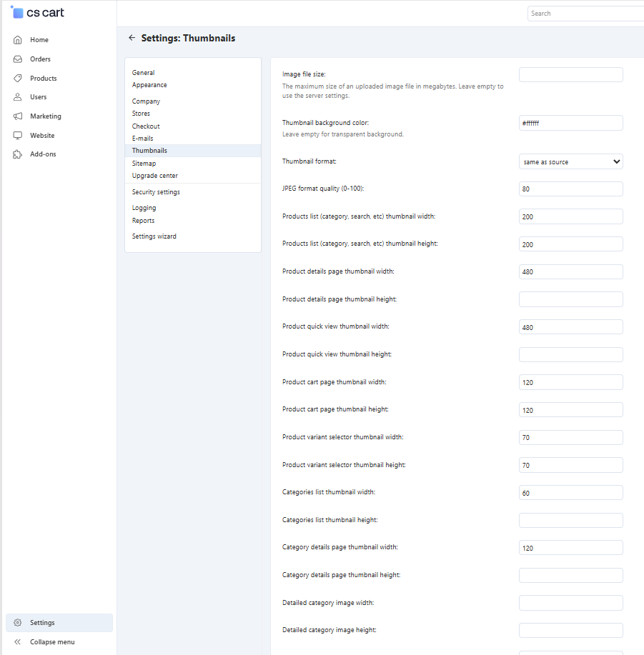The width and height of the screenshot is (644, 655).
Task: Open Checkout settings section
Action: [x=146, y=126]
